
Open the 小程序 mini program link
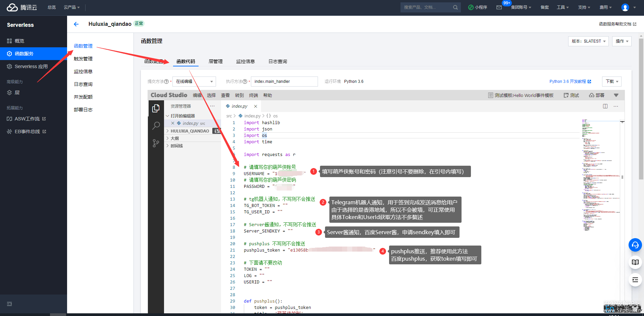pos(478,7)
